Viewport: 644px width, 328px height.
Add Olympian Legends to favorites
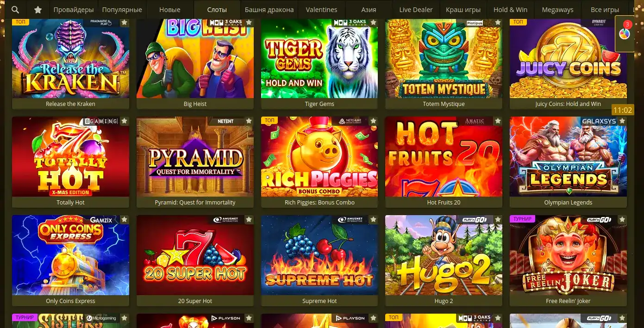[622, 121]
